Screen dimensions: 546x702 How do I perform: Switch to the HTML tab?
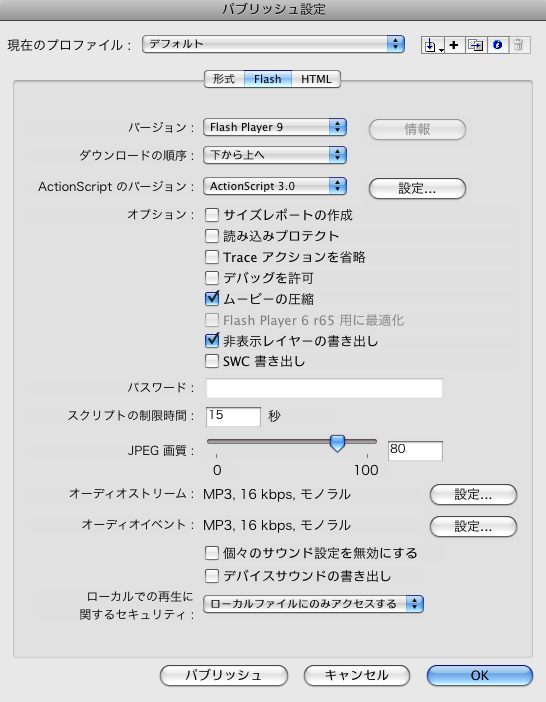[316, 79]
